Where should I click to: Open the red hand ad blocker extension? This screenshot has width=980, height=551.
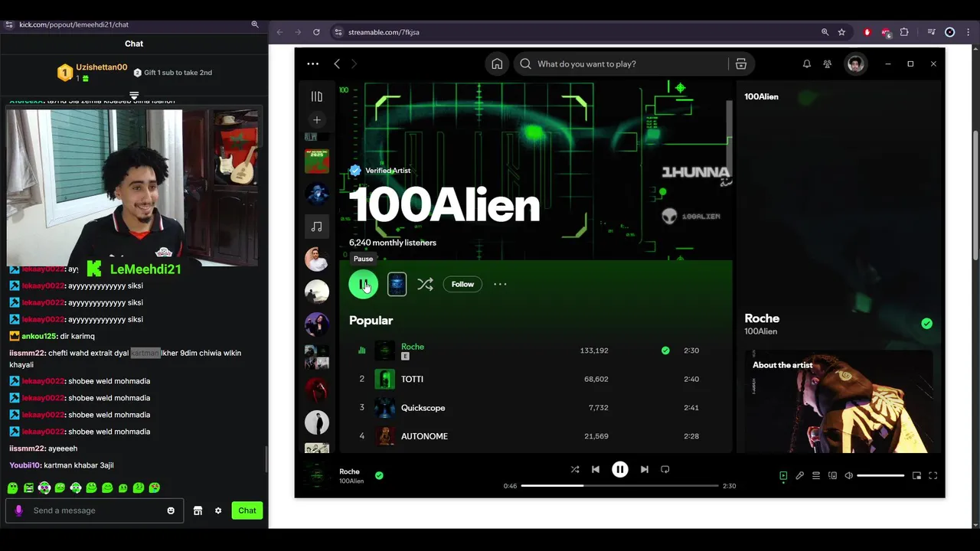867,32
